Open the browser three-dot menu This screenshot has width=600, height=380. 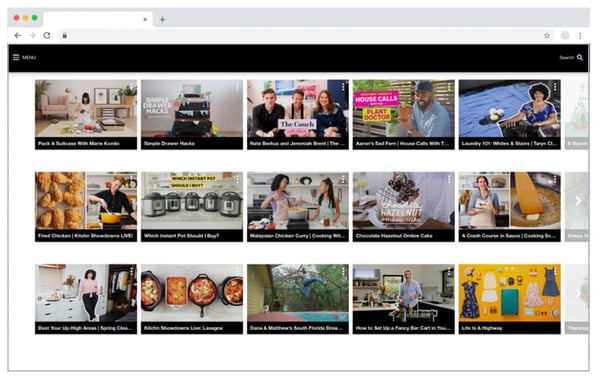pos(580,36)
